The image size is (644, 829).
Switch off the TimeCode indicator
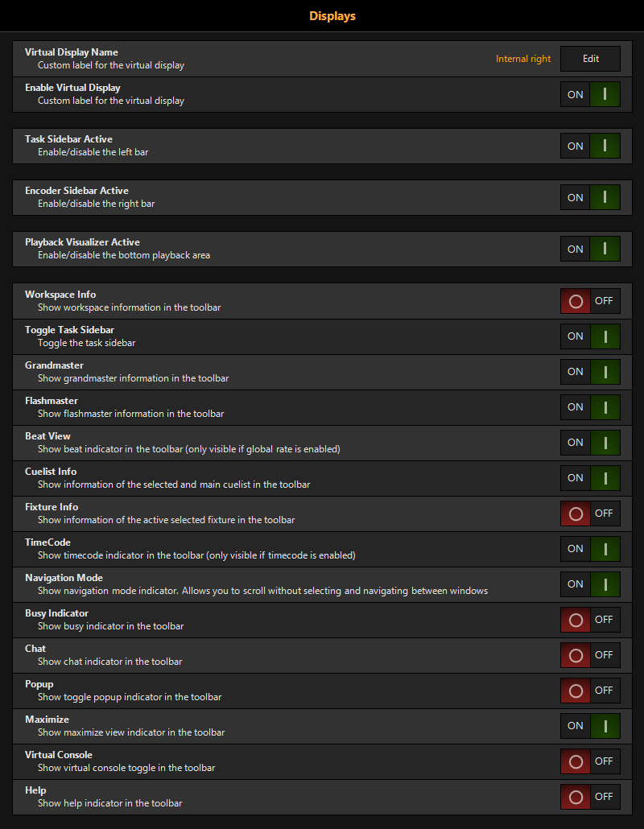(590, 549)
